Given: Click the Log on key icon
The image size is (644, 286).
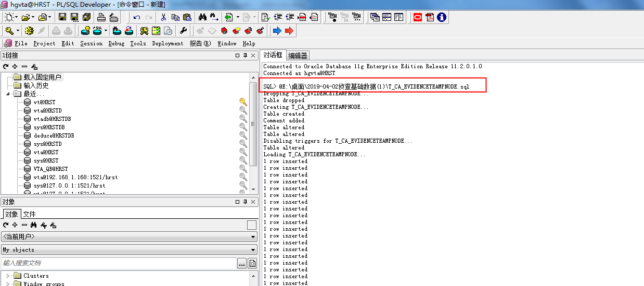Looking at the screenshot, I should click(x=9, y=31).
